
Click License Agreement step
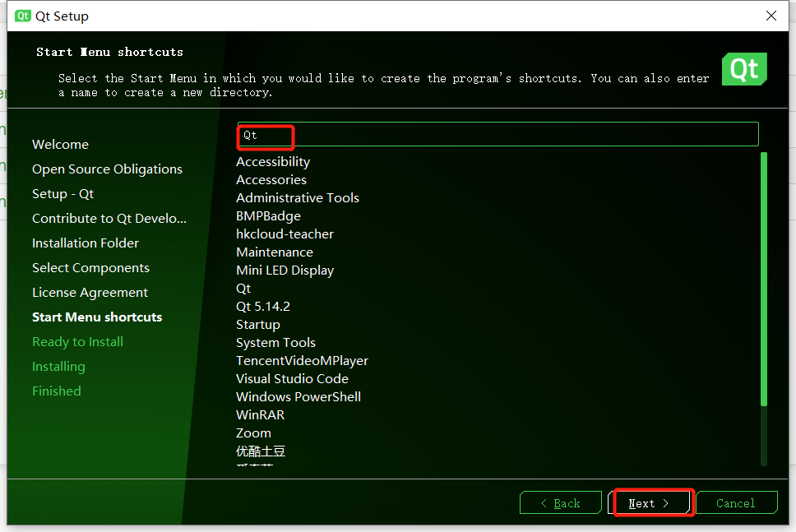(x=90, y=293)
